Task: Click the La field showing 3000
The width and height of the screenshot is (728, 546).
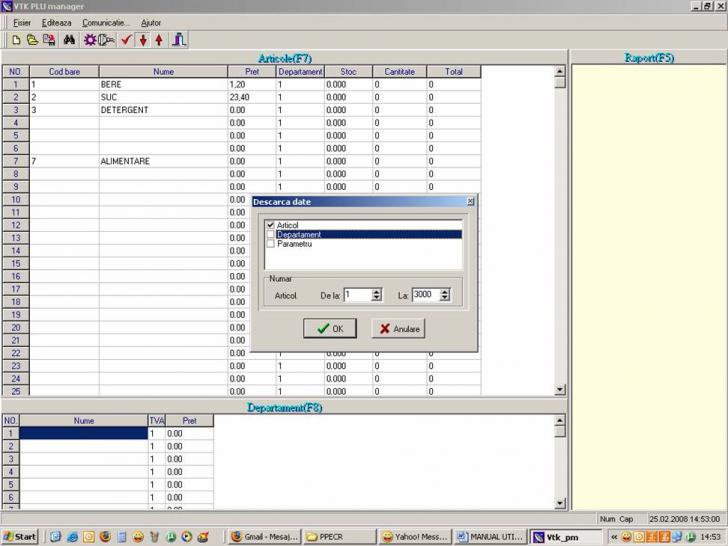Action: coord(425,295)
